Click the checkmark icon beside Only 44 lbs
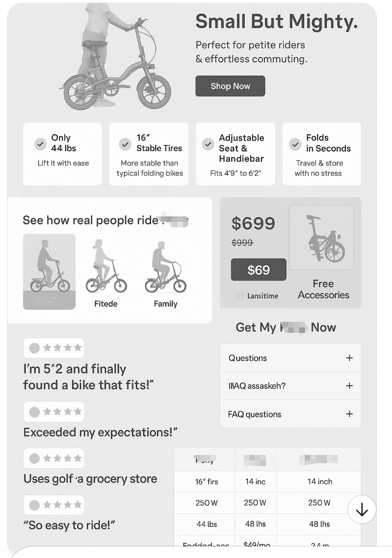Image resolution: width=392 pixels, height=558 pixels. pos(41,144)
